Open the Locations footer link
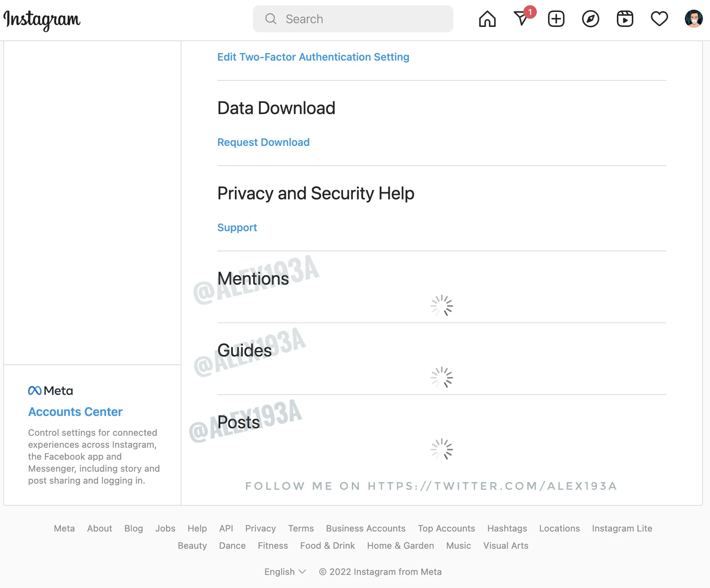Image resolution: width=710 pixels, height=588 pixels. (x=559, y=528)
